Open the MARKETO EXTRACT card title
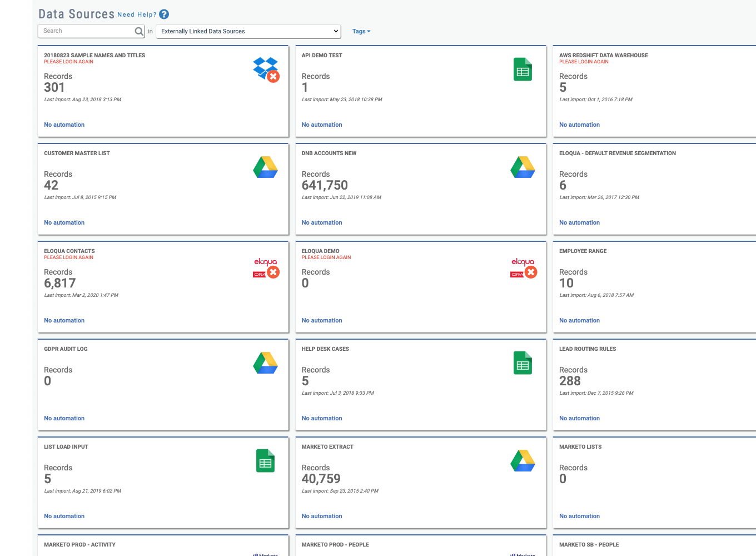 [x=327, y=447]
